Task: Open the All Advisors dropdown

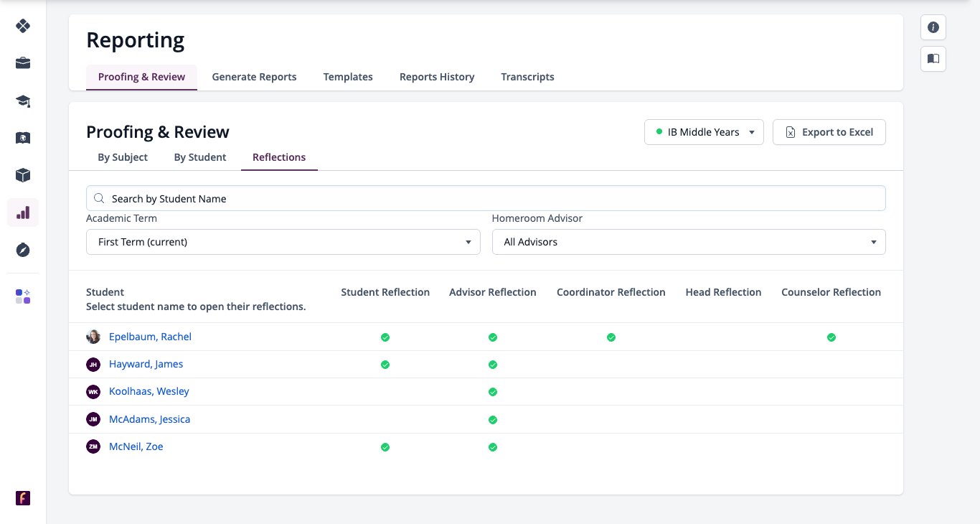Action: [x=689, y=242]
